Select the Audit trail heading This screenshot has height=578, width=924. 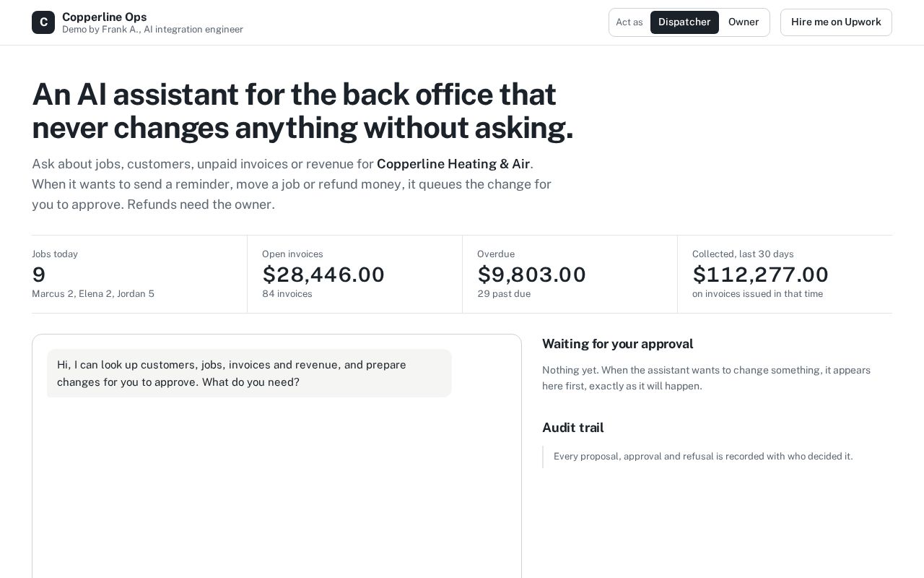tap(572, 428)
